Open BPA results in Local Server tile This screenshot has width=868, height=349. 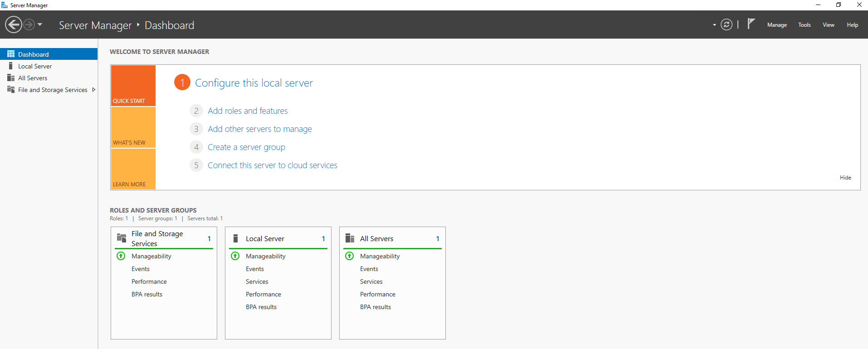coord(261,307)
